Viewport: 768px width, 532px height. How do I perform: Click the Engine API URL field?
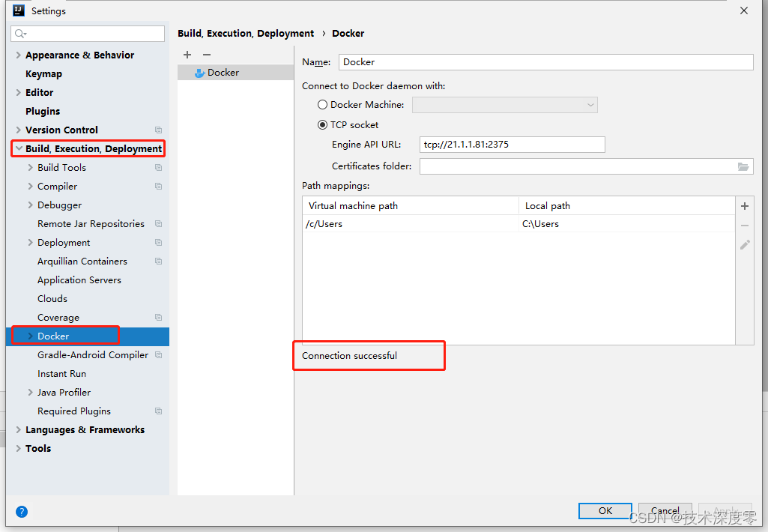[512, 145]
